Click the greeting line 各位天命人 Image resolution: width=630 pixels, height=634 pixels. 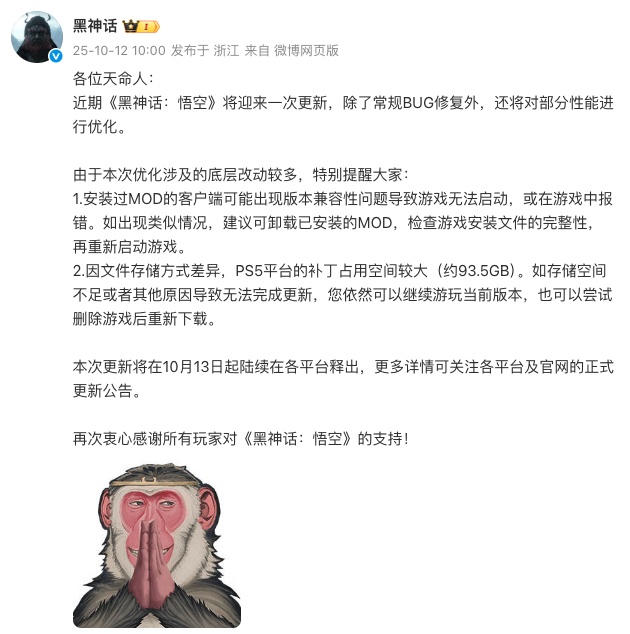(x=113, y=78)
